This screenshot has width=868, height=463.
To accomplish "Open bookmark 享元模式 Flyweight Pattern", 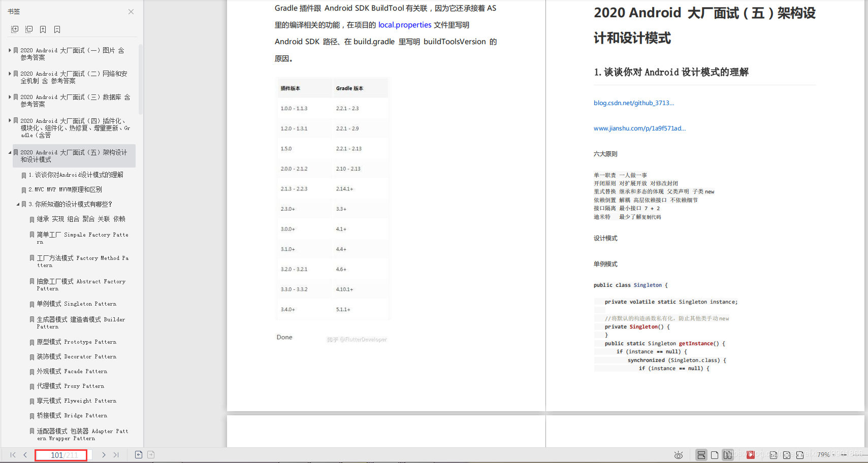I will pyautogui.click(x=76, y=401).
